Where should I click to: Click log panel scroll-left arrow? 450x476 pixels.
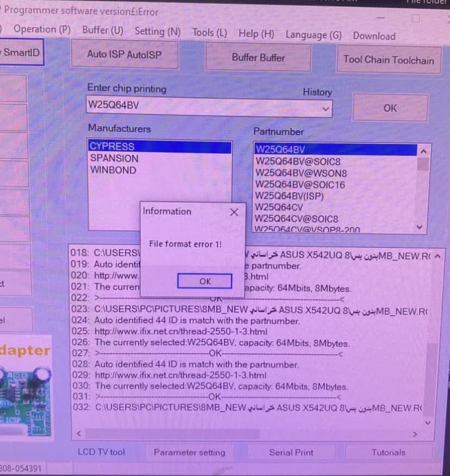pos(79,433)
